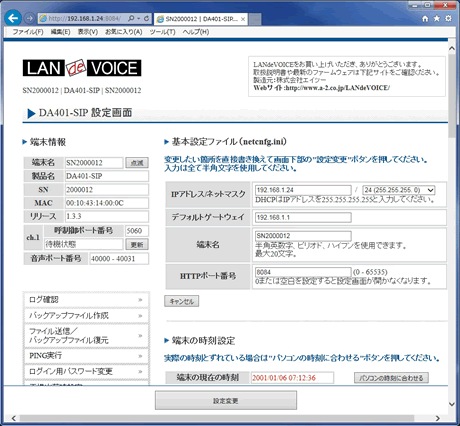The height and width of the screenshot is (426, 460).
Task: Open a new blank tab
Action: (255, 19)
